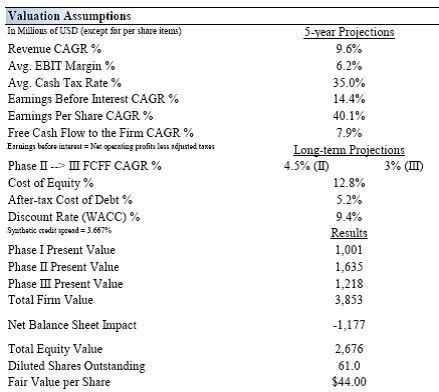Screen dimensions: 439x392
Task: Click the Cost of Equity 12.8% cell
Action: 349,183
